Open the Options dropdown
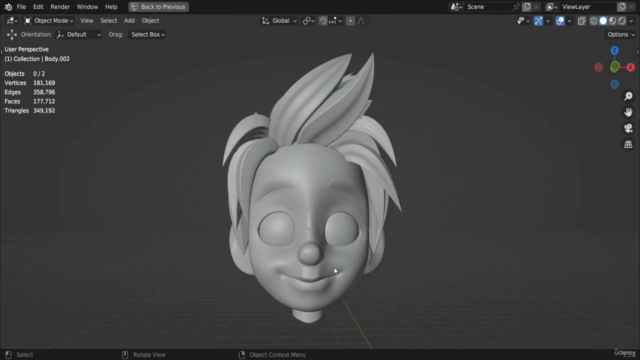The image size is (640, 360). [620, 35]
